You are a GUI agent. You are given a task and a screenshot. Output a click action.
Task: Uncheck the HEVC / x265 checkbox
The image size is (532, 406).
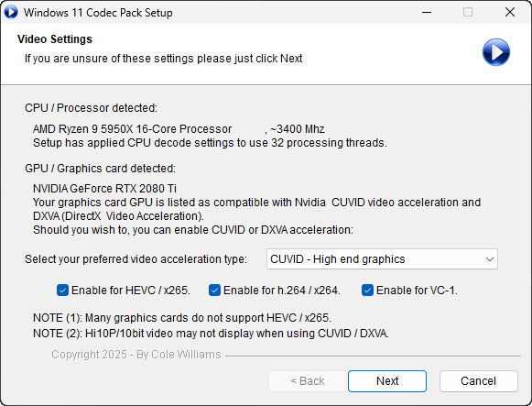click(62, 291)
